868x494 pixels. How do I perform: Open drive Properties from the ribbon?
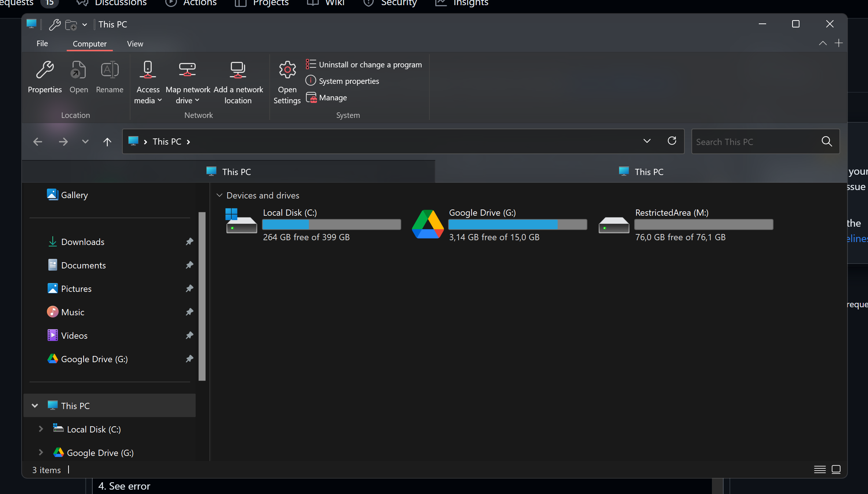point(45,77)
